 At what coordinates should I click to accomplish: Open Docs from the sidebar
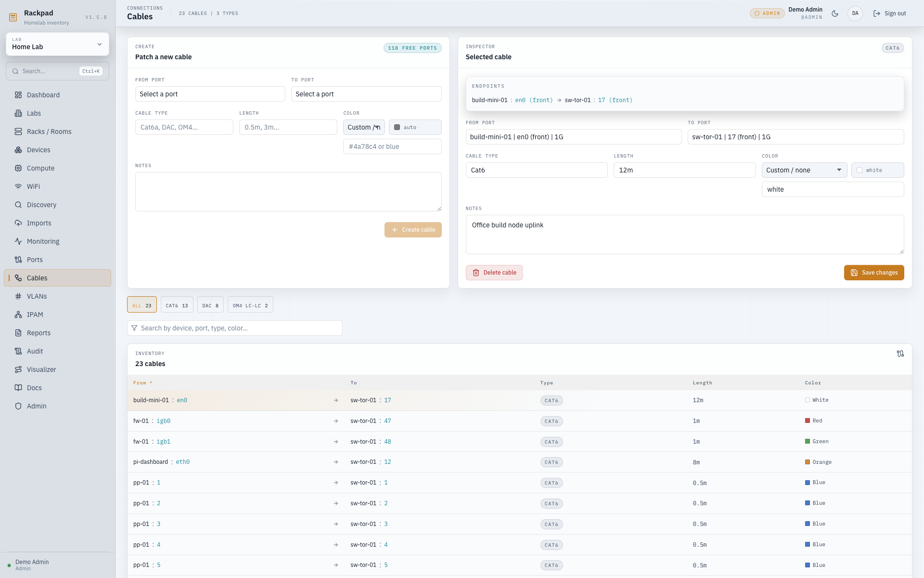pyautogui.click(x=57, y=388)
